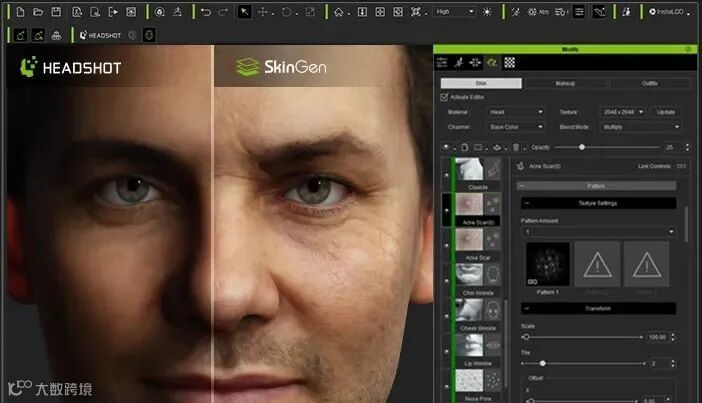Click the new layer page icon in layer toolbar

coord(464,147)
